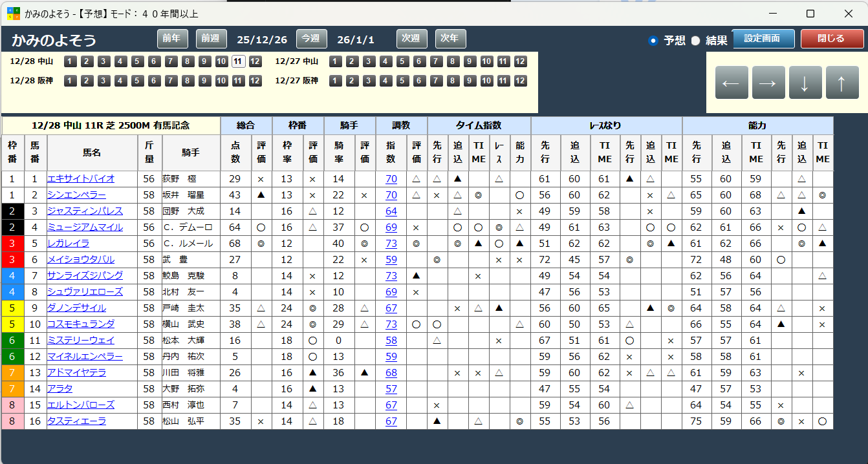Go to 次週 (next week)
The height and width of the screenshot is (464, 868).
click(x=411, y=39)
